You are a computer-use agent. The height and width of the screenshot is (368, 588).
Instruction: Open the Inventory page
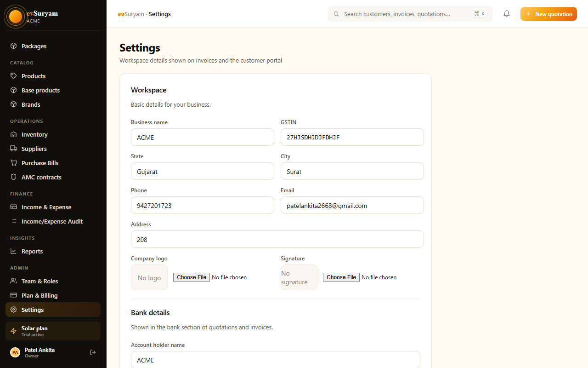click(x=53, y=134)
